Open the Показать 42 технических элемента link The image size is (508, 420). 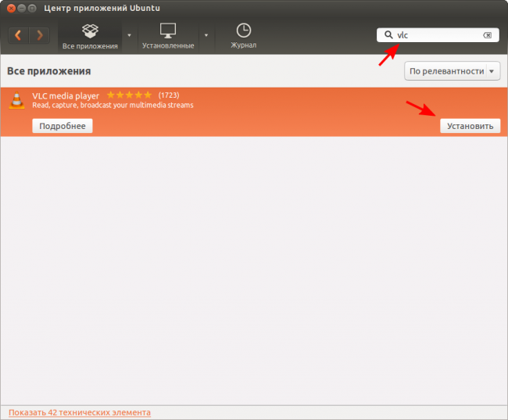click(80, 412)
